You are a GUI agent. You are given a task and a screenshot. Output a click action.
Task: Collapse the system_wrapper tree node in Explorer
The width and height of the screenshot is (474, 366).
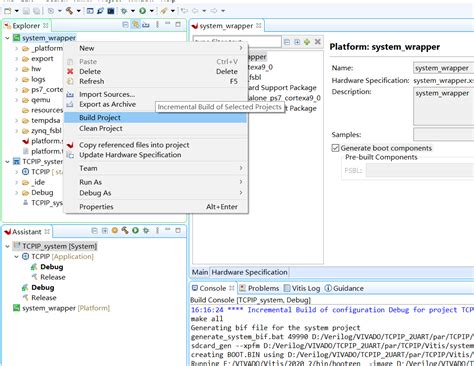click(7, 38)
